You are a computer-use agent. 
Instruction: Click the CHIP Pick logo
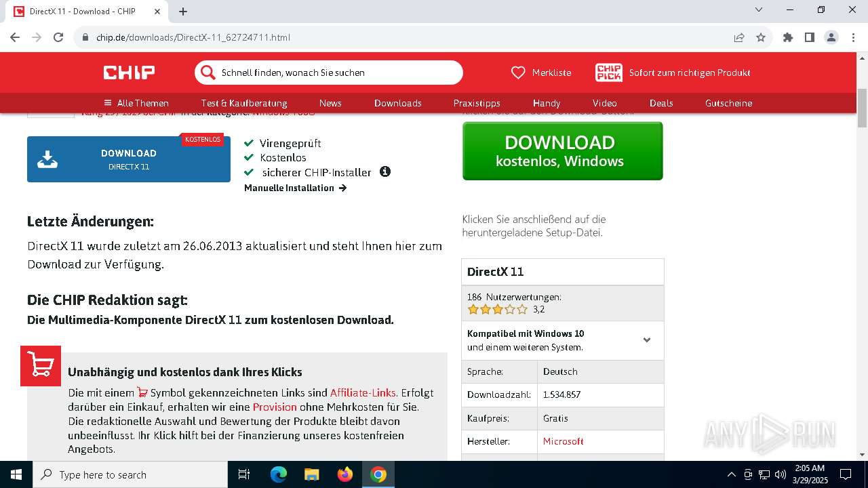608,73
